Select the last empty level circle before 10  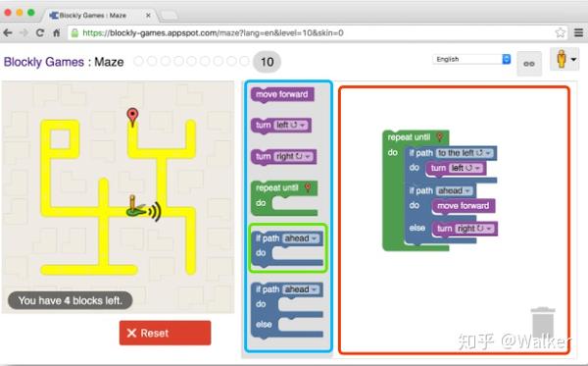pos(244,61)
